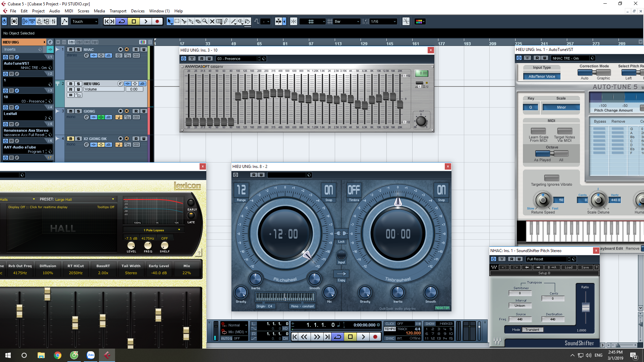Enable Read automation on HIEU UNG track
Image resolution: width=644 pixels, height=362 pixels.
(71, 89)
